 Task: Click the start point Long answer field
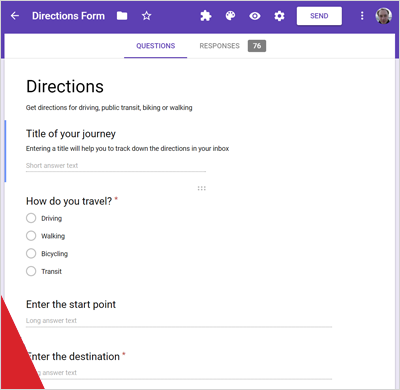tap(179, 321)
